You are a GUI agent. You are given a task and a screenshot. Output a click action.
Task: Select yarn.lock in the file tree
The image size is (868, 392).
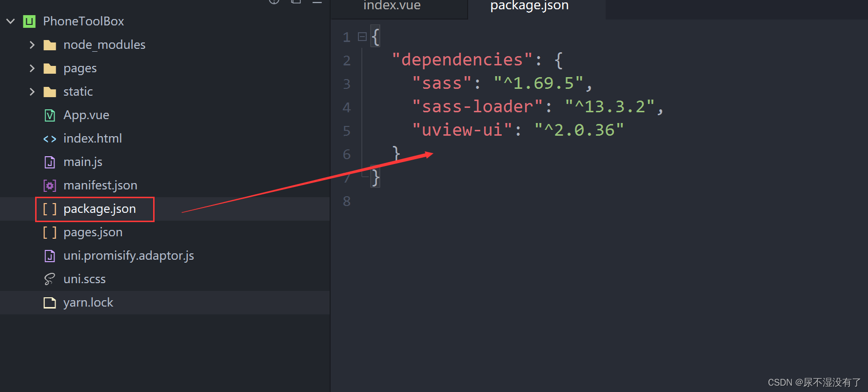pos(88,303)
